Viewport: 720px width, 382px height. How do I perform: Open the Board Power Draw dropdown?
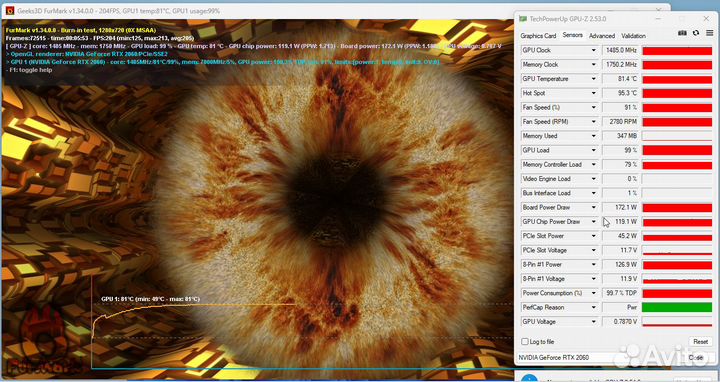pos(593,208)
